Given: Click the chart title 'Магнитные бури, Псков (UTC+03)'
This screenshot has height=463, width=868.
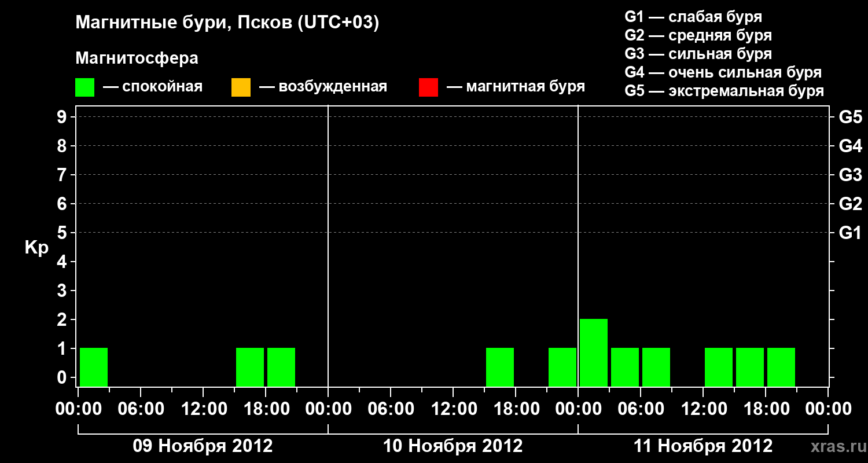Looking at the screenshot, I should (x=227, y=23).
